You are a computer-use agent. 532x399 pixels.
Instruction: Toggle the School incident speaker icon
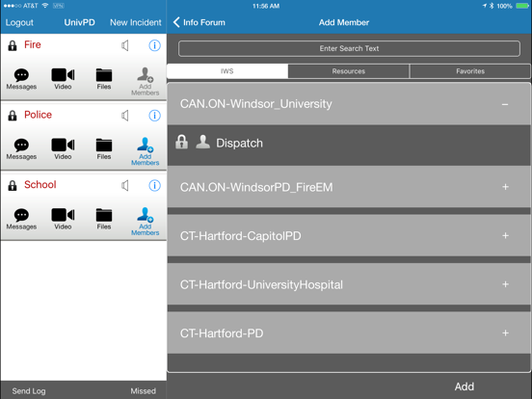click(x=125, y=185)
